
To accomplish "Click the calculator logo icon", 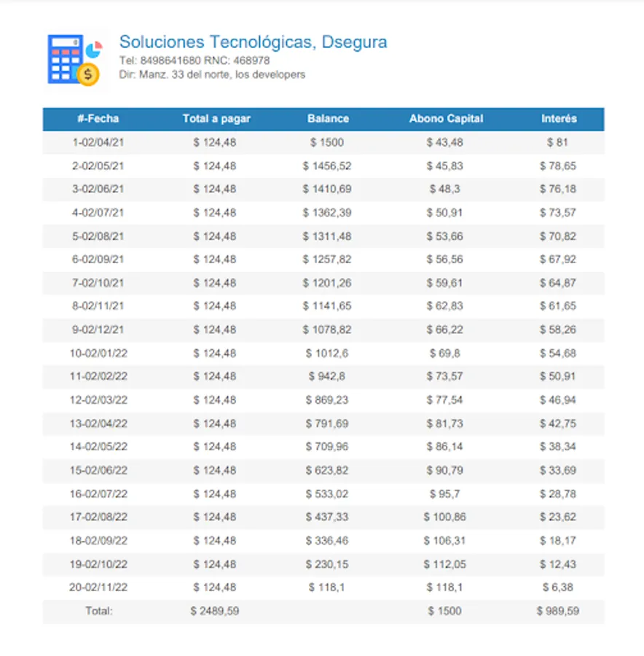I will [x=75, y=60].
